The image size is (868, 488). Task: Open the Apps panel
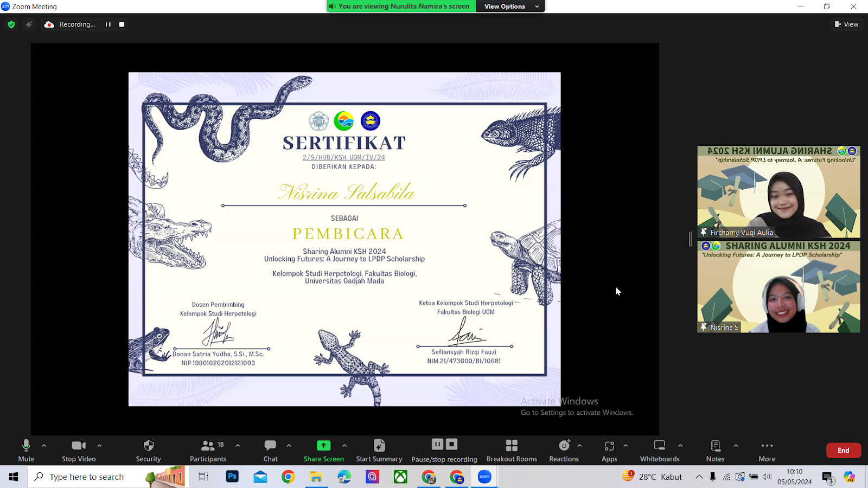[609, 451]
